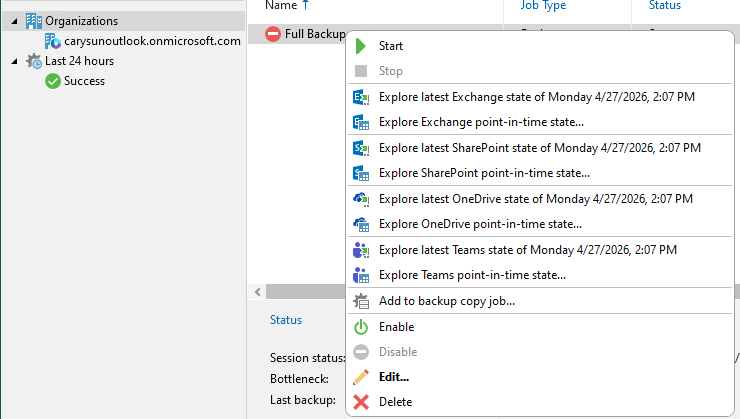Screen dimensions: 740x419
Task: Click the Status column header
Action: click(x=664, y=6)
